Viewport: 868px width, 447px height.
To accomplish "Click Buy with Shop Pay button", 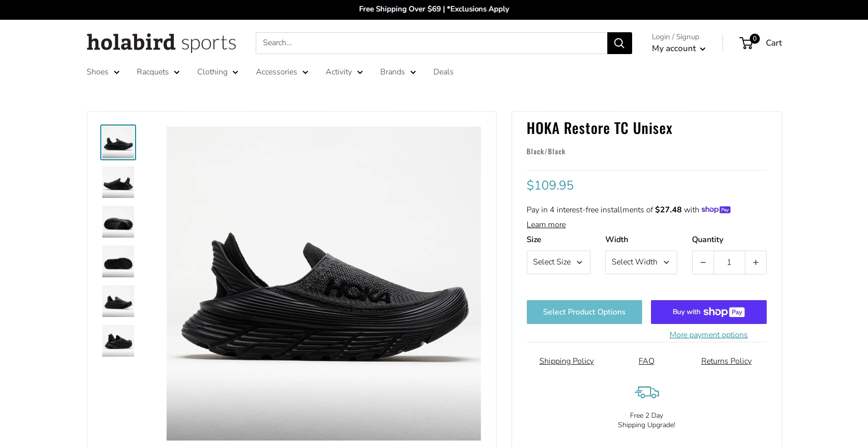I will 709,312.
